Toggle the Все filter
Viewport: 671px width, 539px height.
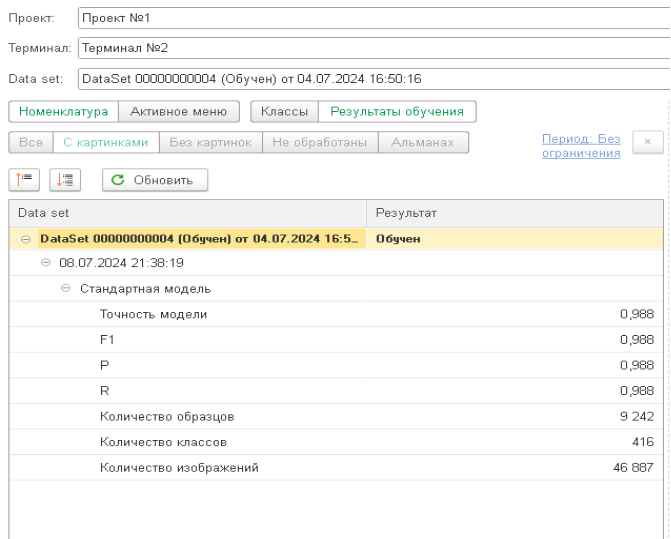(30, 142)
